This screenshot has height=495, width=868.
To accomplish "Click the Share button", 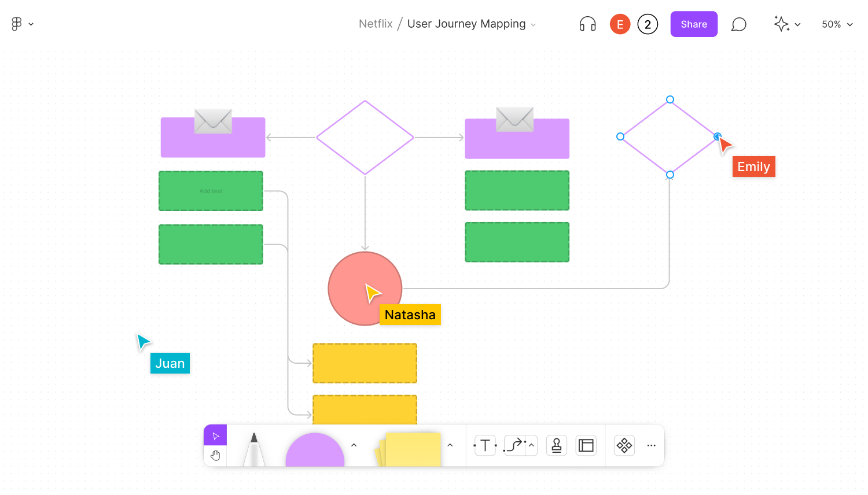I will coord(694,24).
